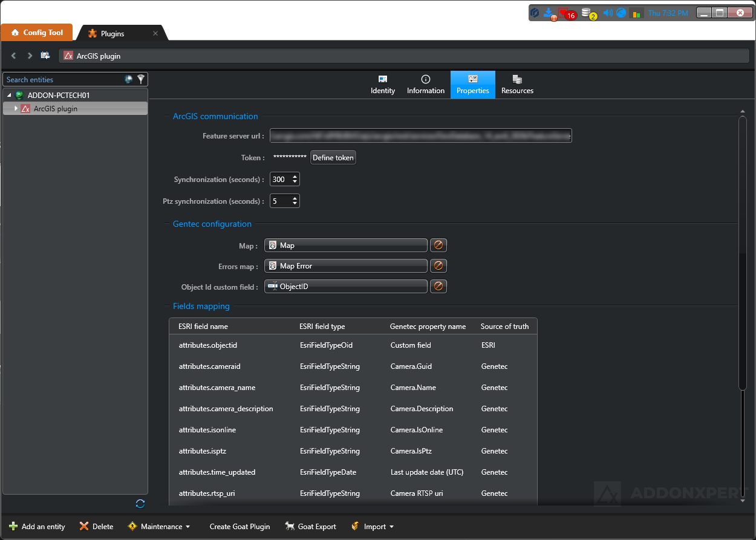Image resolution: width=756 pixels, height=540 pixels.
Task: Click Add an entity button
Action: point(37,527)
